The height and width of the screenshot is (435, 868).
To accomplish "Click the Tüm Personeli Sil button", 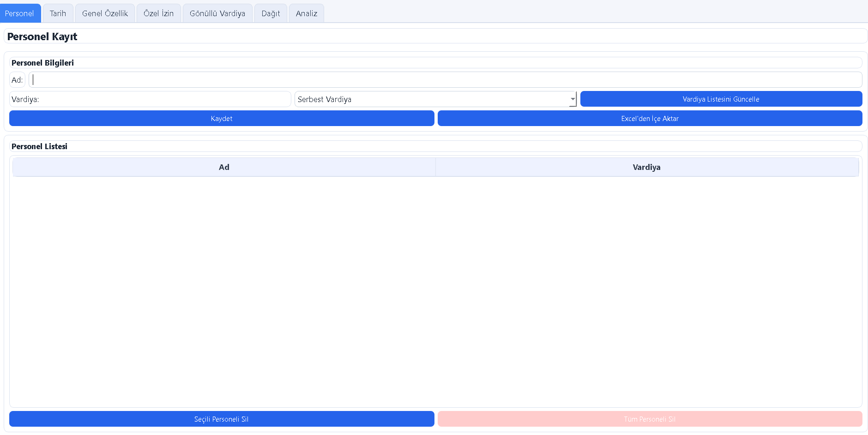I will (650, 419).
